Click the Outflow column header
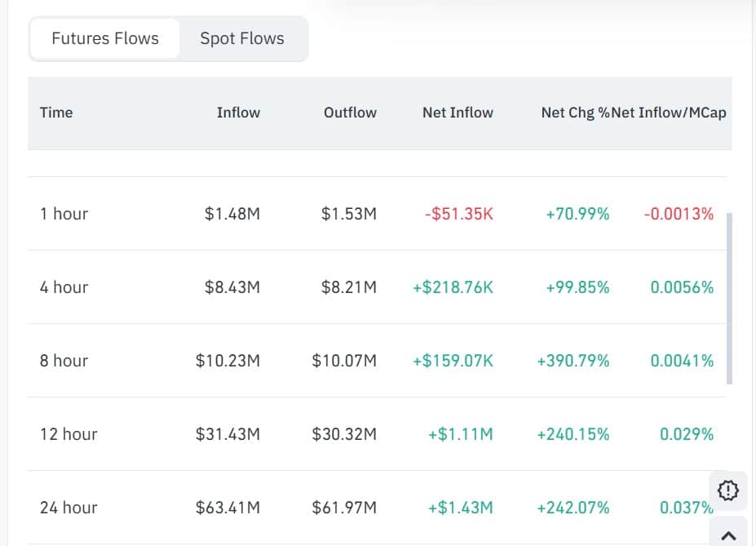Viewport: 756px width, 546px height. [349, 113]
